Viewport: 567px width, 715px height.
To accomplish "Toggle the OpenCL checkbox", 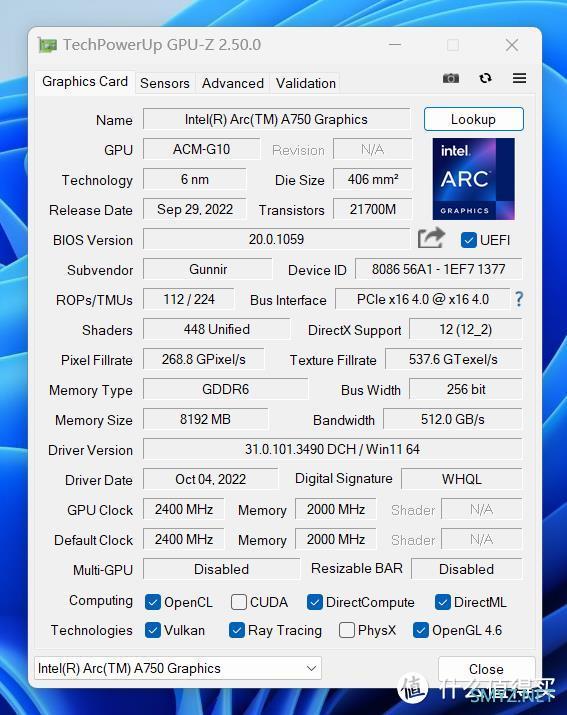I will point(153,602).
